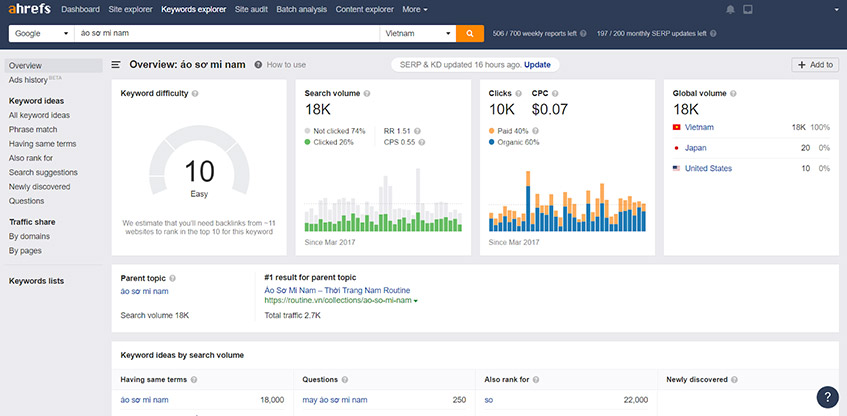Open Site audit in top navigation

[x=251, y=9]
